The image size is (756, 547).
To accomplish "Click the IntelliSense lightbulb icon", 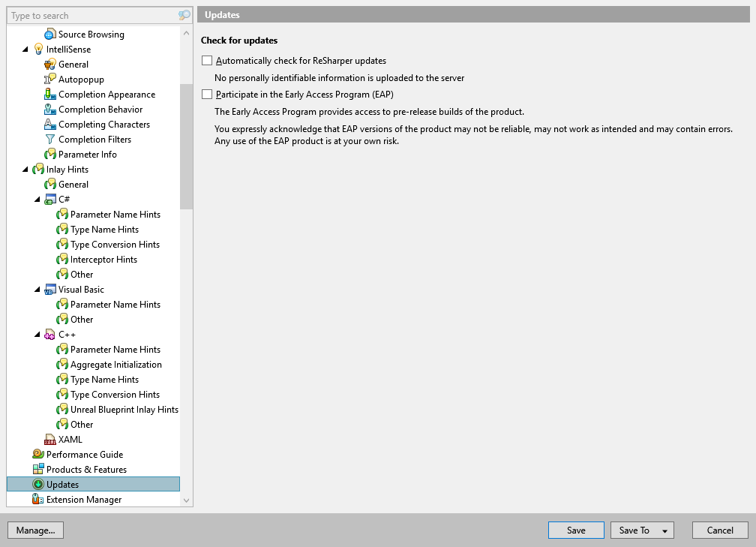I will coord(38,50).
